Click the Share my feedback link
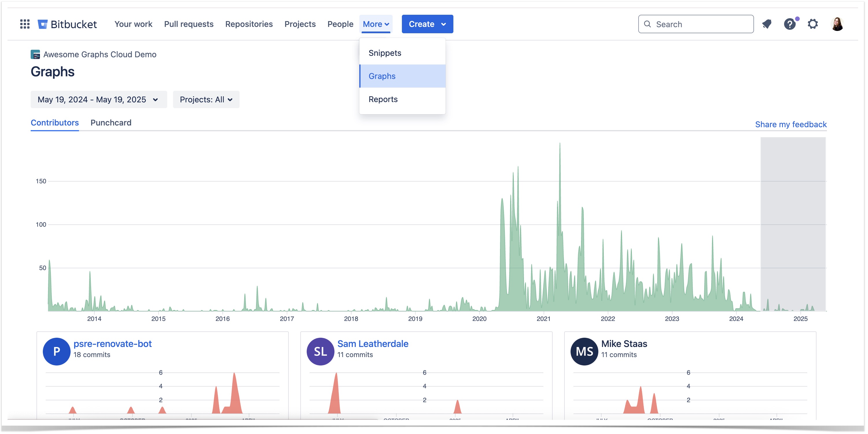 [790, 124]
